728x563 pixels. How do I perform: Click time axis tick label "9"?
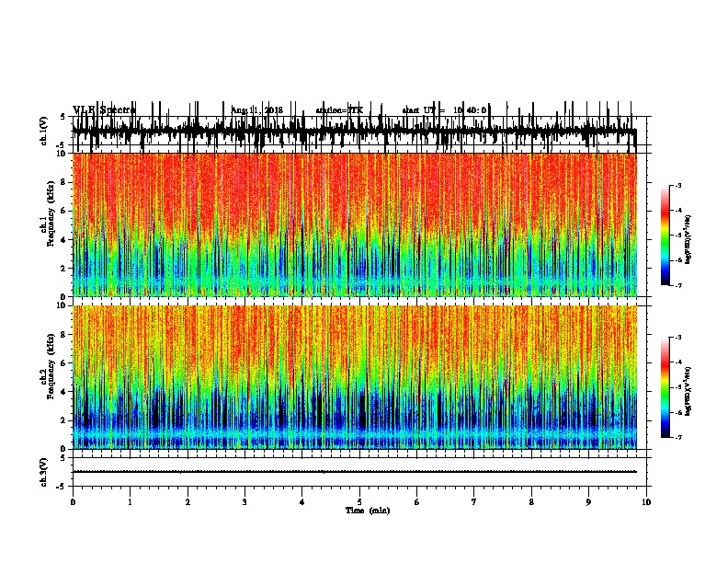click(588, 502)
